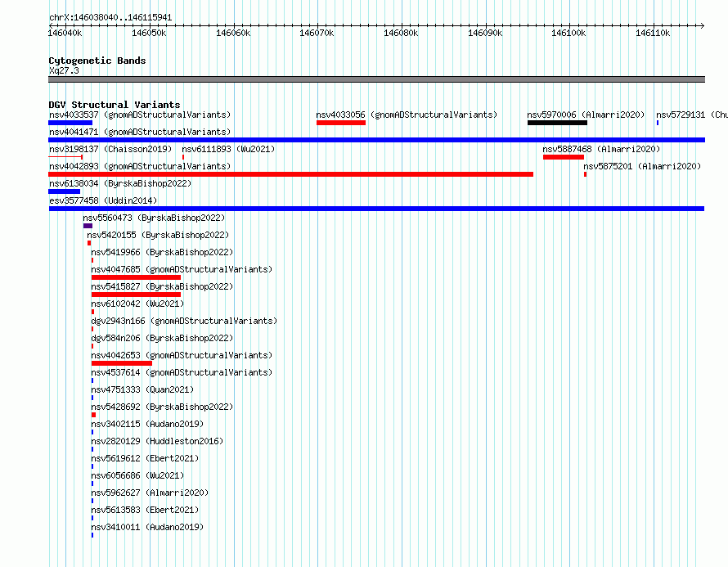Click the red bar under nsv4047685
The height and width of the screenshot is (567, 728).
coord(136,277)
